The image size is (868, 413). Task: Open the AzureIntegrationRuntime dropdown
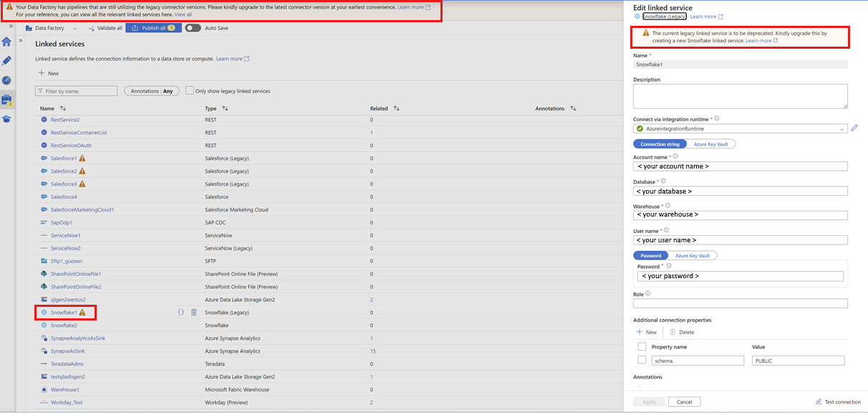[x=741, y=129]
